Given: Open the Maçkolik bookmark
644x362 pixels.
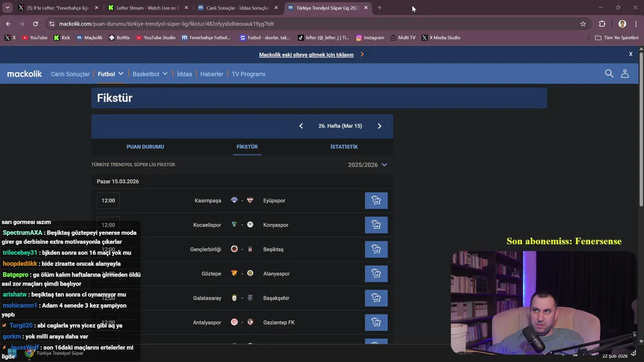Looking at the screenshot, I should click(x=90, y=38).
